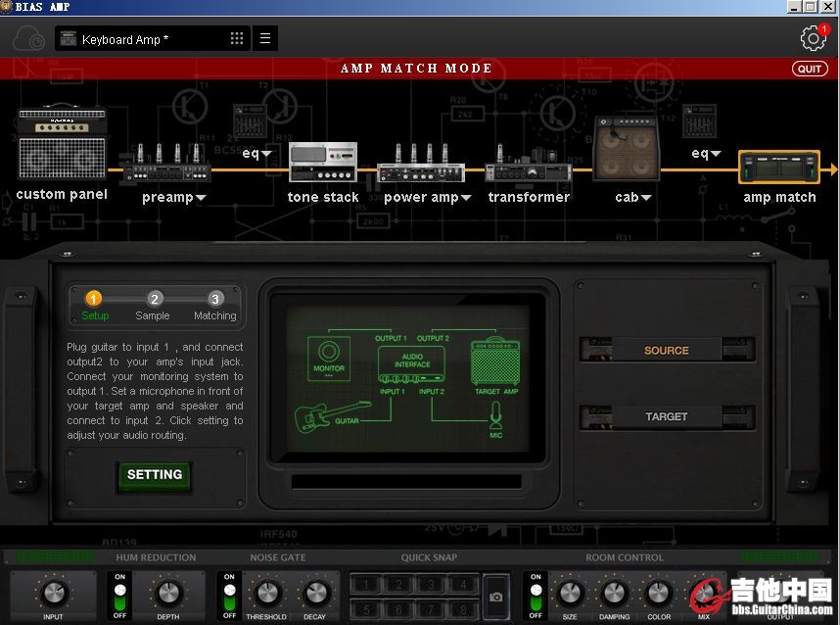Expand the eq dropdown after cab

[x=716, y=154]
